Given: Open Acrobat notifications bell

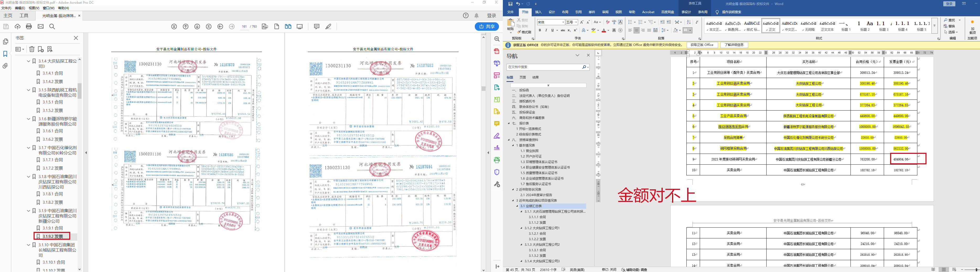Looking at the screenshot, I should point(477,15).
